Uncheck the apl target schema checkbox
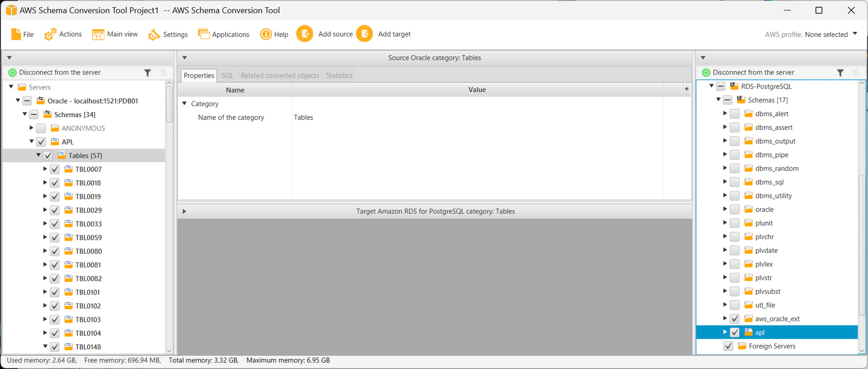 (735, 332)
